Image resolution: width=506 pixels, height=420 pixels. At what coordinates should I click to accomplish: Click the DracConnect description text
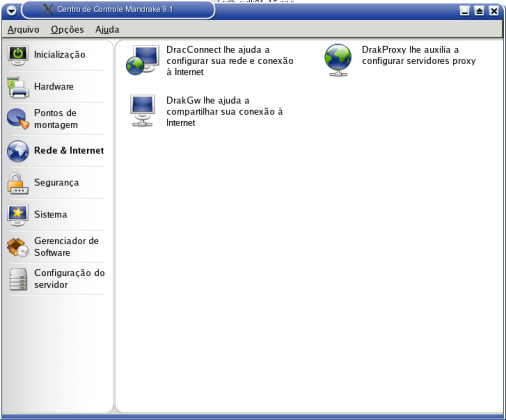pos(230,61)
